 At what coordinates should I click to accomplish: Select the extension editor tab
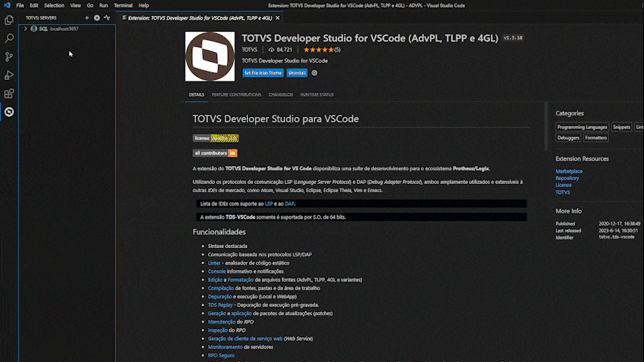click(200, 18)
